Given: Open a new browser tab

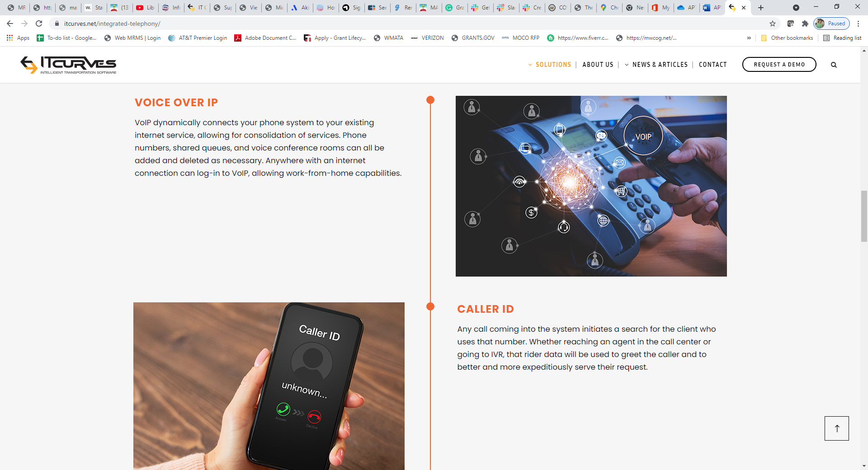Looking at the screenshot, I should click(761, 8).
